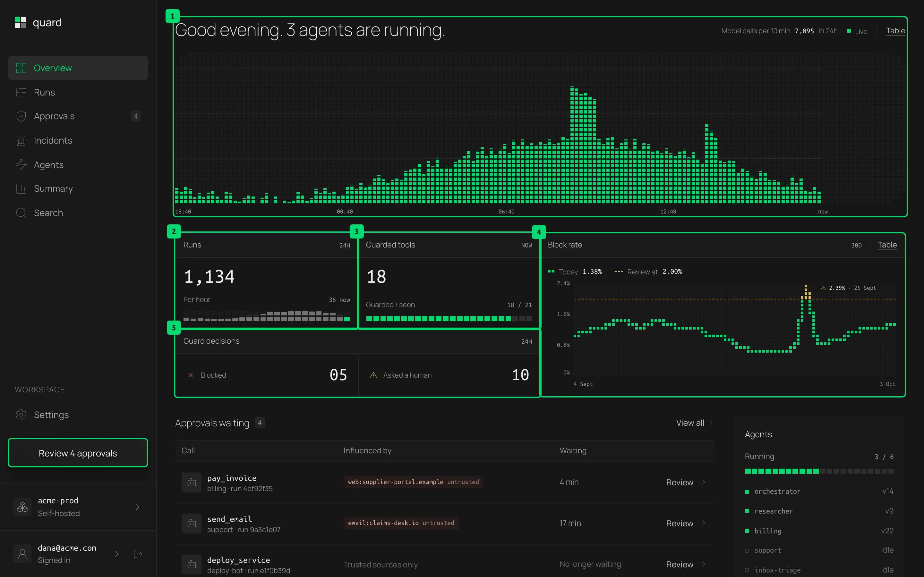Click the Running agents progress bar
This screenshot has height=577, width=924.
(x=819, y=471)
